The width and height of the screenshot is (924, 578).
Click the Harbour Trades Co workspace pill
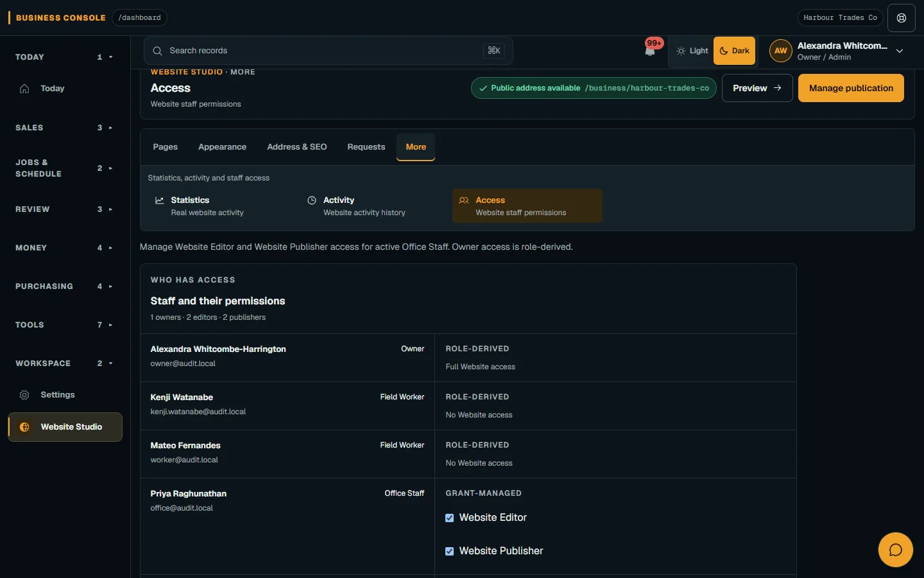(840, 18)
